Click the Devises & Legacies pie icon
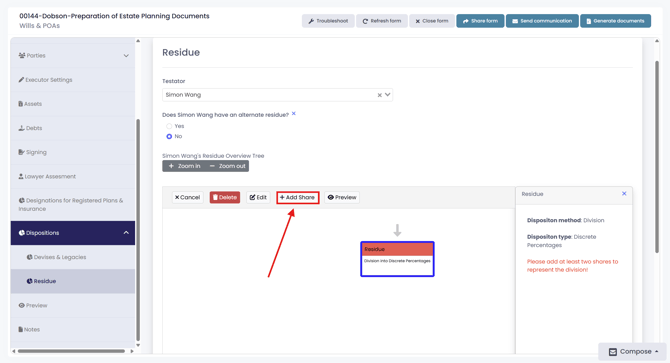Image resolution: width=670 pixels, height=363 pixels. (x=29, y=257)
